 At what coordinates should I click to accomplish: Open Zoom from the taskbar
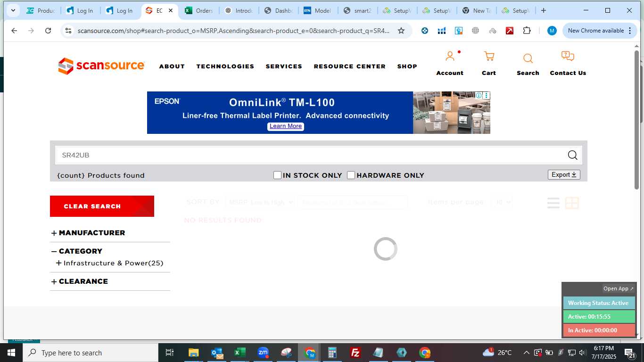pos(263,353)
